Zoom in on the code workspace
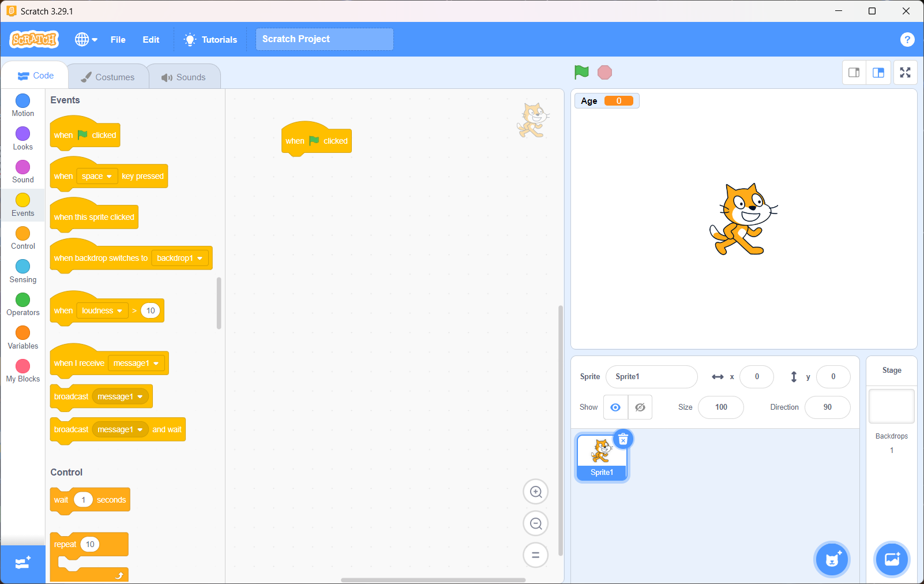This screenshot has width=924, height=584. point(535,492)
